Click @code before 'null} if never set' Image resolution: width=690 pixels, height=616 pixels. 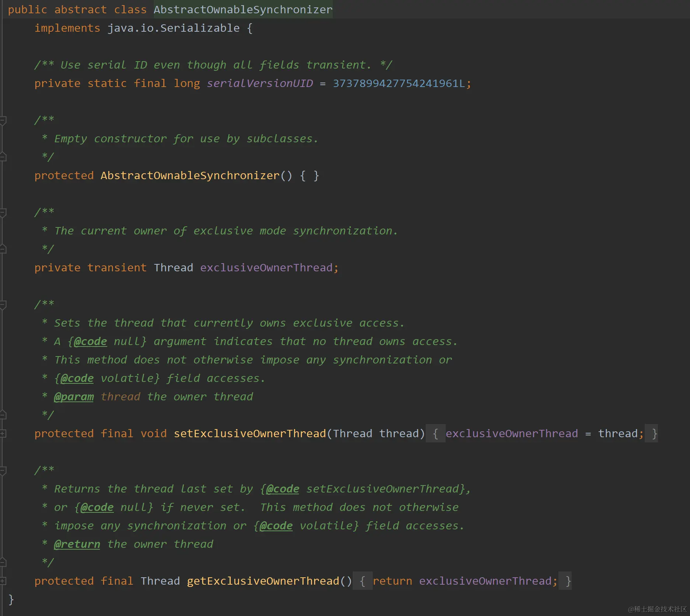97,507
